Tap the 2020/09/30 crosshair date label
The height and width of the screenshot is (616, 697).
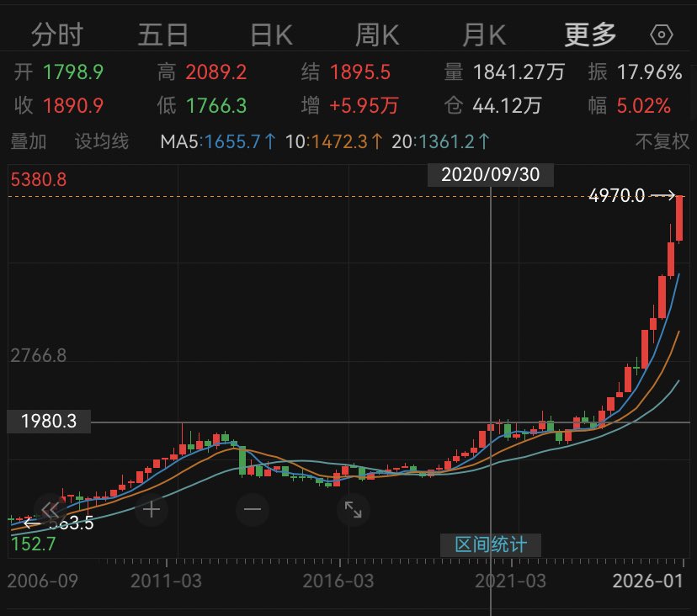pos(490,175)
